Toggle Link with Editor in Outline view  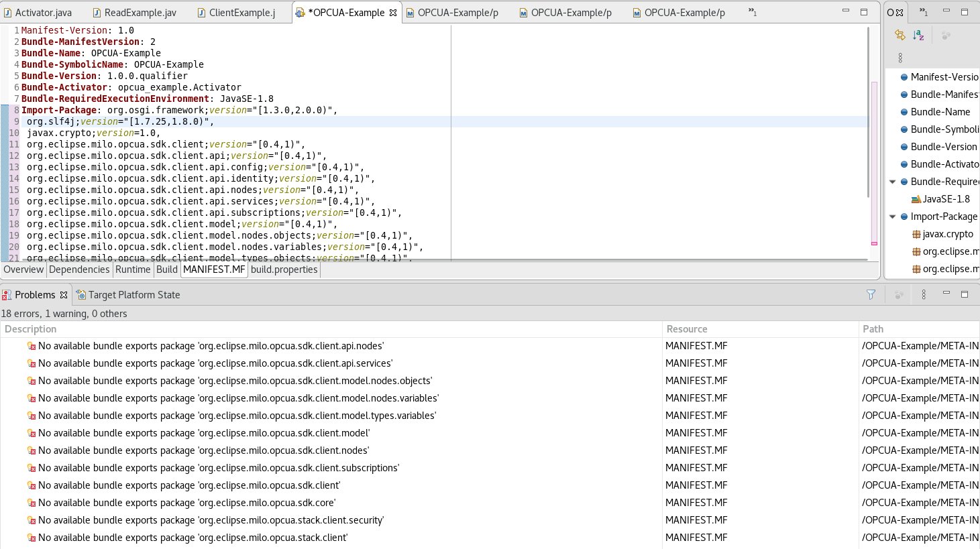tap(900, 35)
